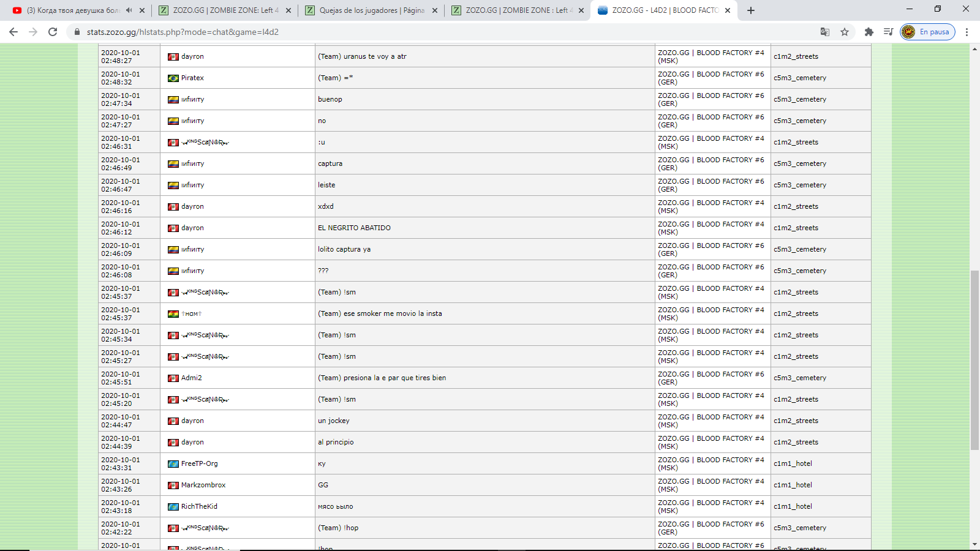Reload the current stats page

(53, 32)
